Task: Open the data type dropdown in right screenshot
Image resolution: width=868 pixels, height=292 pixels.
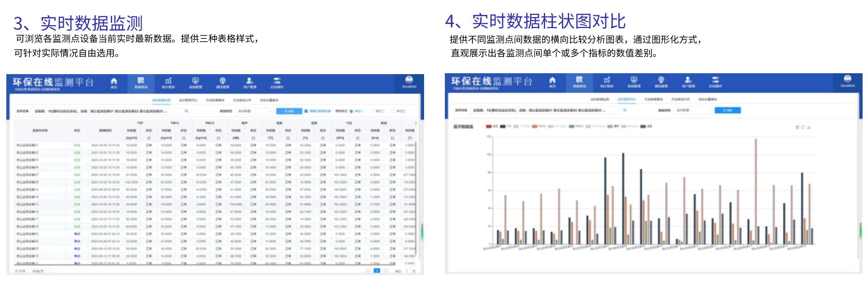Action: [x=693, y=110]
